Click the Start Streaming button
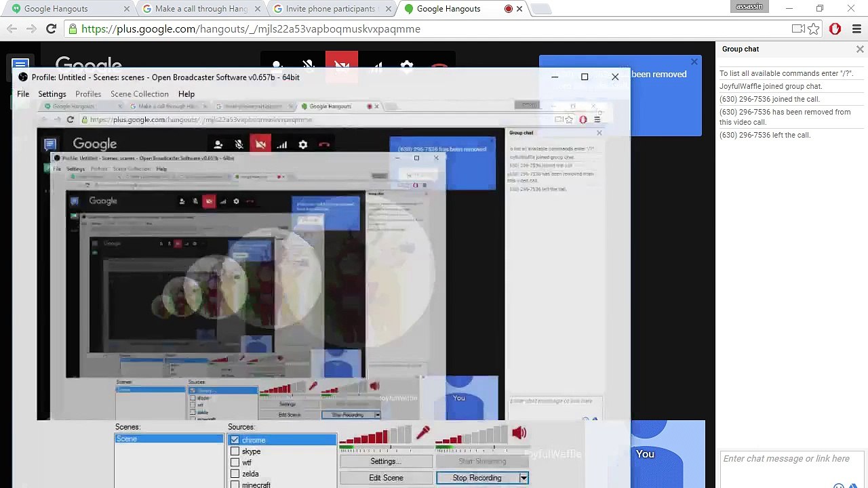Screen dimensions: 868x488 pos(482,462)
